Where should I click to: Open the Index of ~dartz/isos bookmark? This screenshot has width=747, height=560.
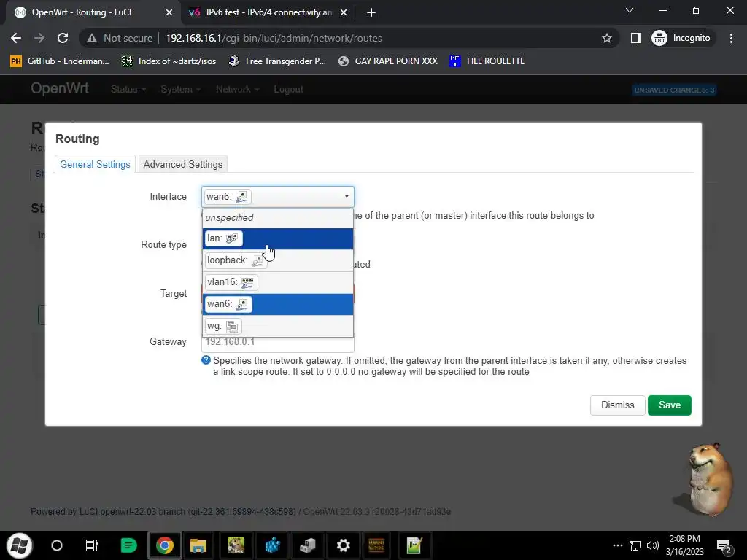[x=169, y=61]
